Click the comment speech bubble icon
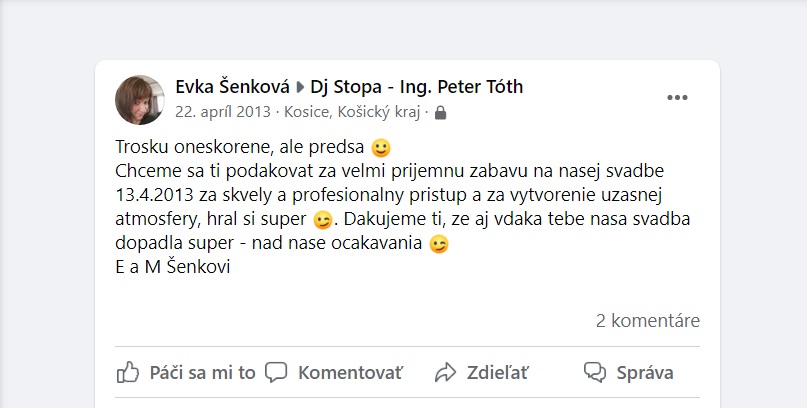Image resolution: width=807 pixels, height=408 pixels. coord(276,373)
